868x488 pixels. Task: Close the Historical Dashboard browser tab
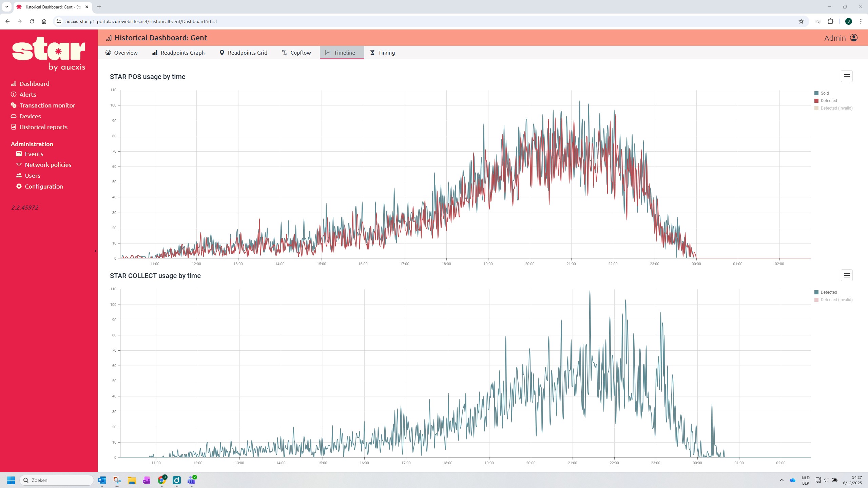(x=87, y=7)
